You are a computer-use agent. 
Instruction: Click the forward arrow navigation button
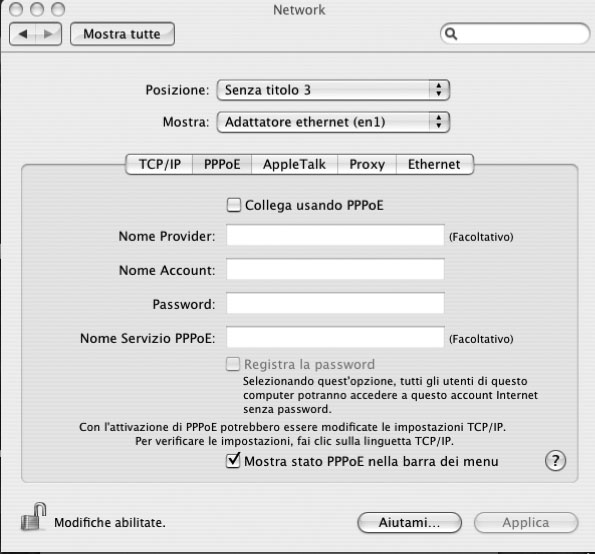pos(49,34)
